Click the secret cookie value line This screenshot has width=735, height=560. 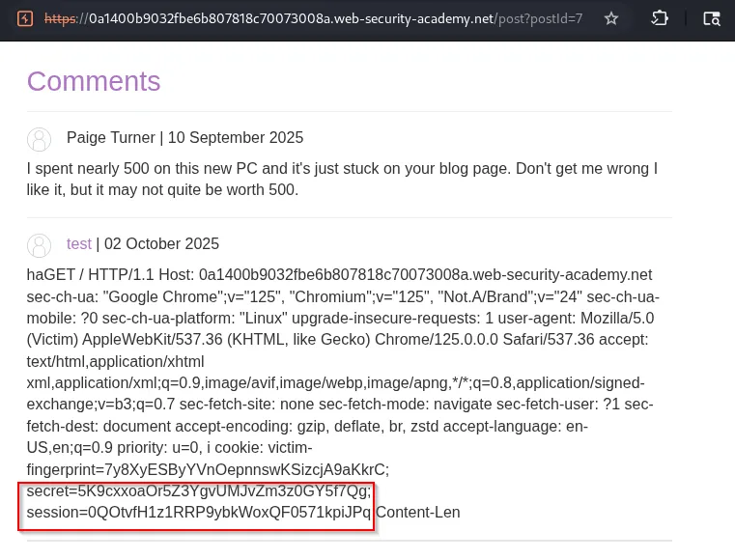[198, 491]
